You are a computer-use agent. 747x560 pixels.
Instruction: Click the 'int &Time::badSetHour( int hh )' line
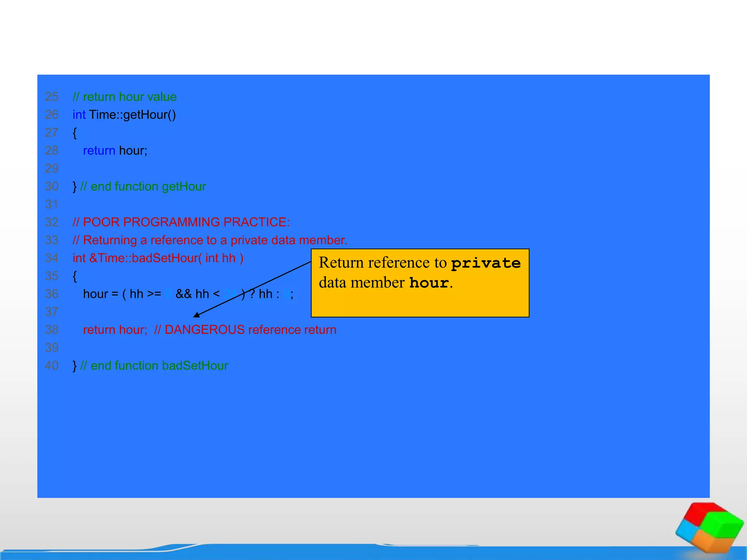click(158, 258)
